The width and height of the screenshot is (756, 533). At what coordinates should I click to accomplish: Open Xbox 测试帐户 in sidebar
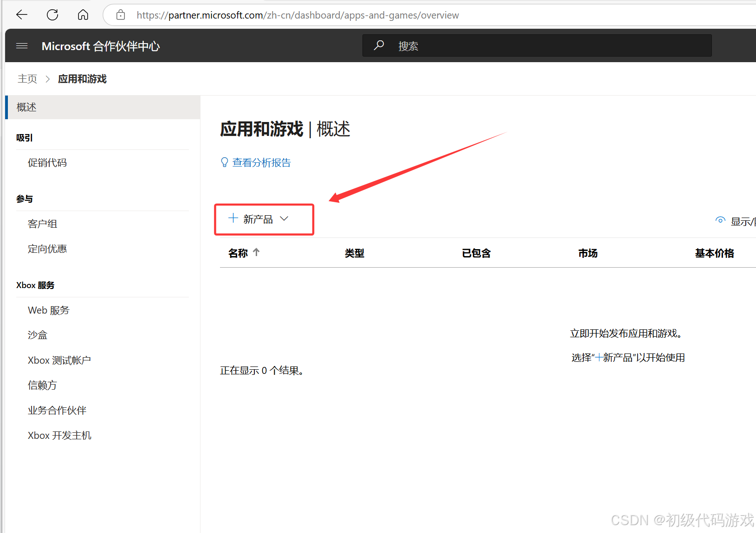[x=59, y=360]
